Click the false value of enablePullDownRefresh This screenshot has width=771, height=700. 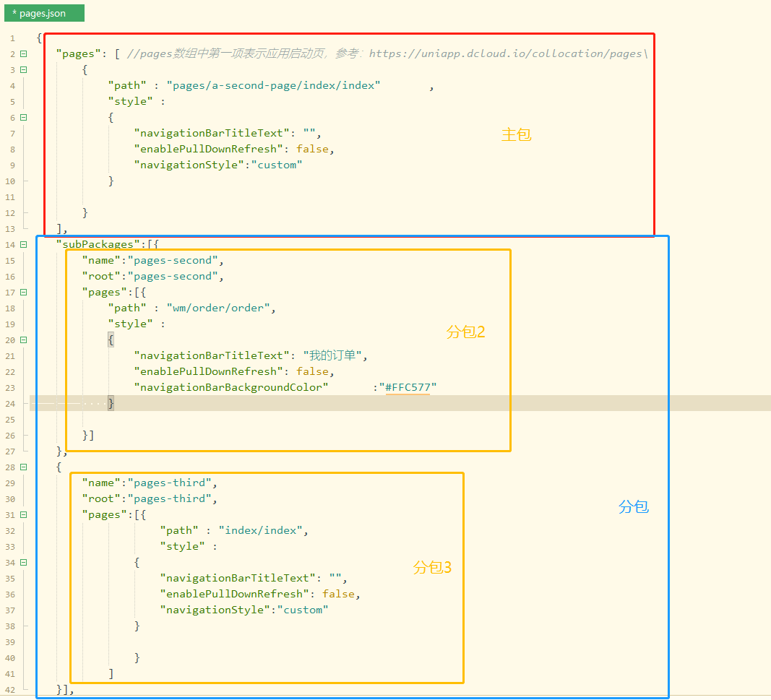coord(312,149)
